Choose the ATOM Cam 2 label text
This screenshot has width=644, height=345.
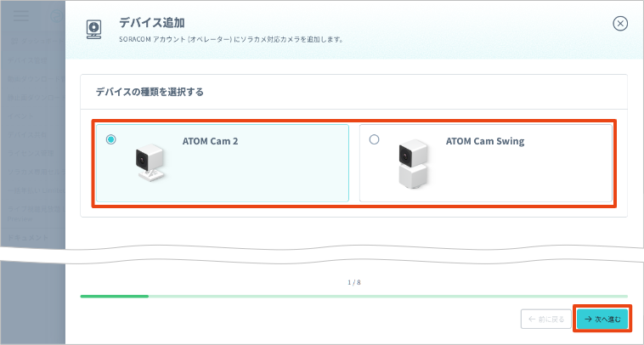click(x=211, y=141)
